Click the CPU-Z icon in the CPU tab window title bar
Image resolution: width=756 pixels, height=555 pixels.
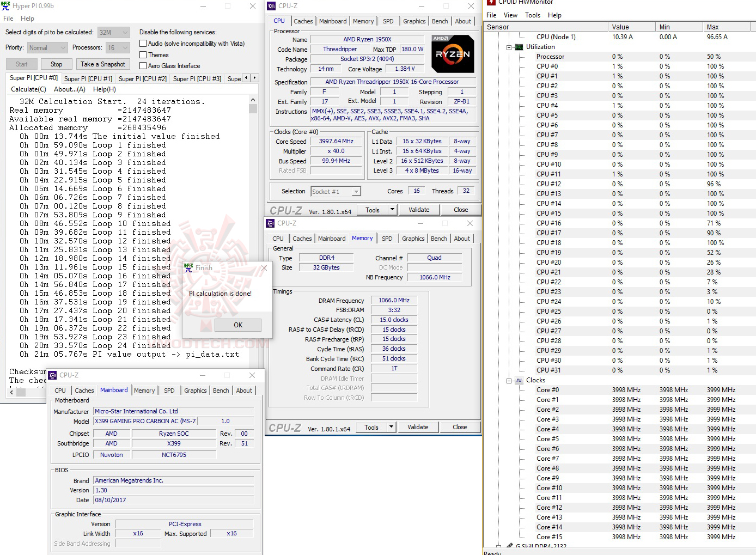[x=271, y=6]
